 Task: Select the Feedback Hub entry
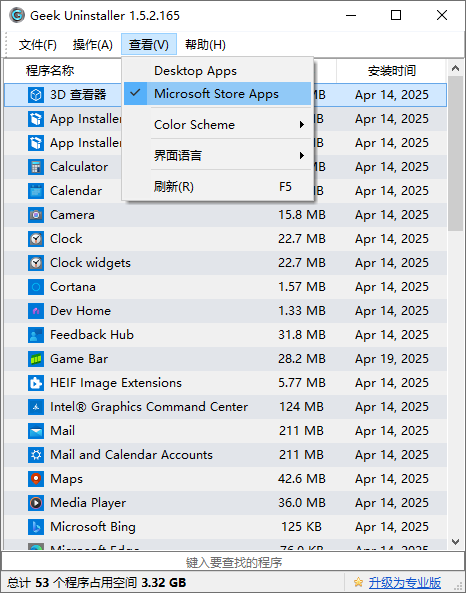coord(92,335)
